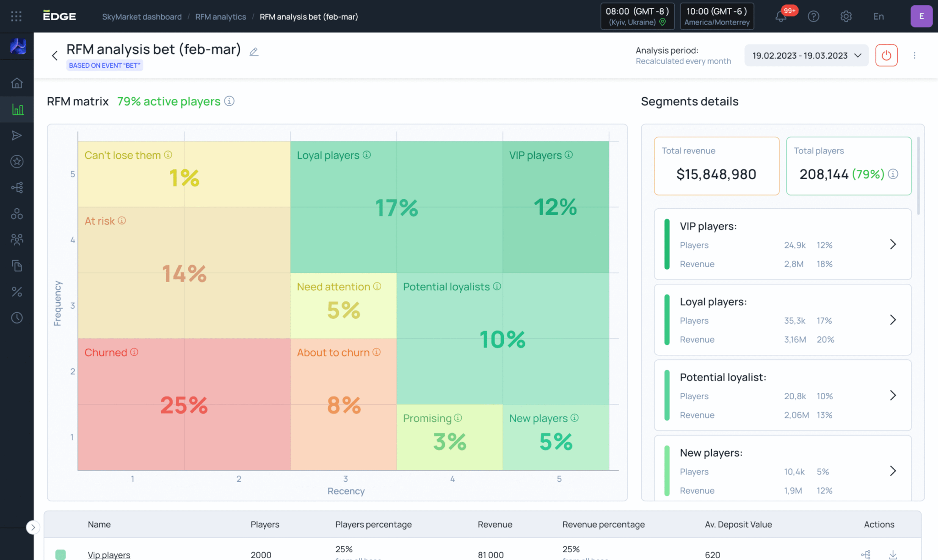Show info for Churned segment
Screen dimensions: 938x560
(134, 352)
